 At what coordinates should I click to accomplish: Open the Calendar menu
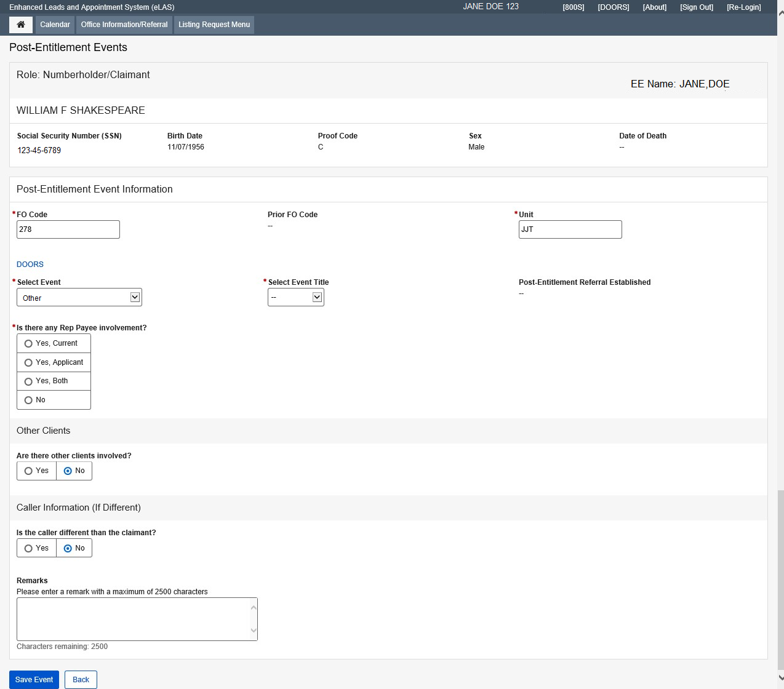55,25
